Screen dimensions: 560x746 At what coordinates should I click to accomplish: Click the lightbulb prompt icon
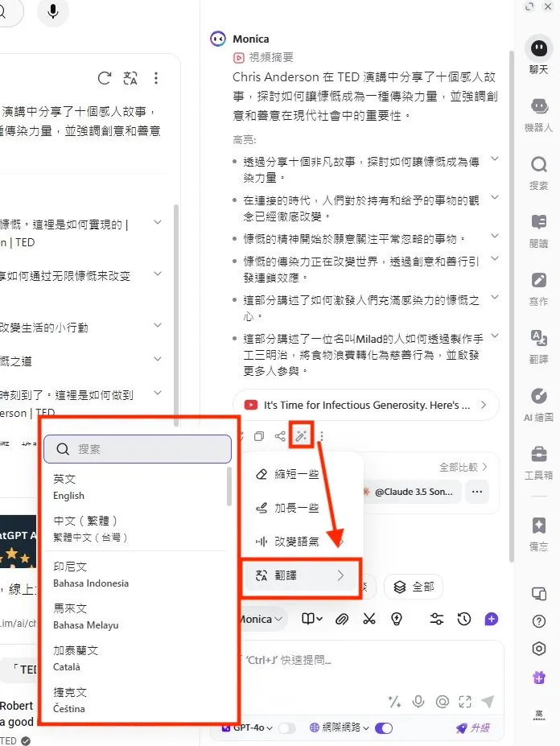pyautogui.click(x=397, y=619)
